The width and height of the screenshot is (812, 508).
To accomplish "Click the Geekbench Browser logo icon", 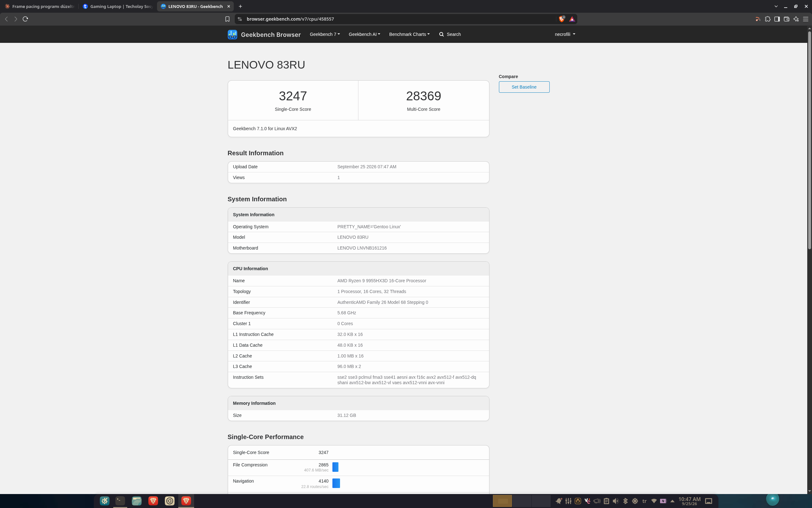I will (232, 34).
